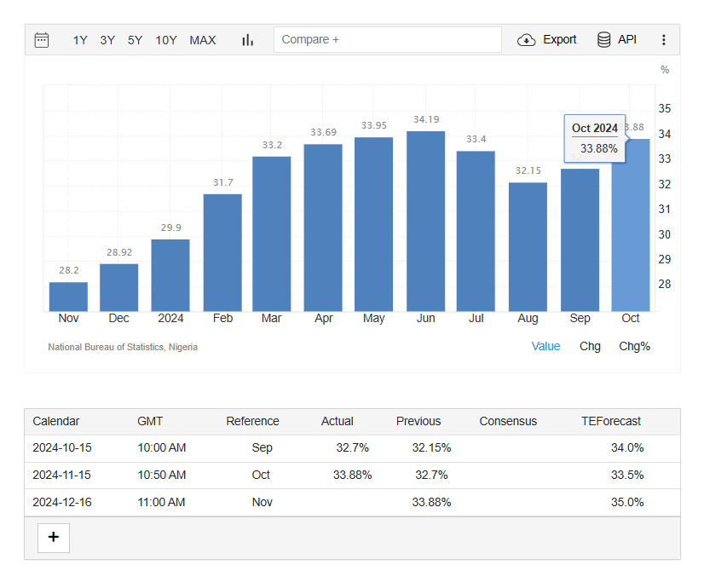
Task: Click the 2024 bar showing 29.9
Action: coord(170,275)
